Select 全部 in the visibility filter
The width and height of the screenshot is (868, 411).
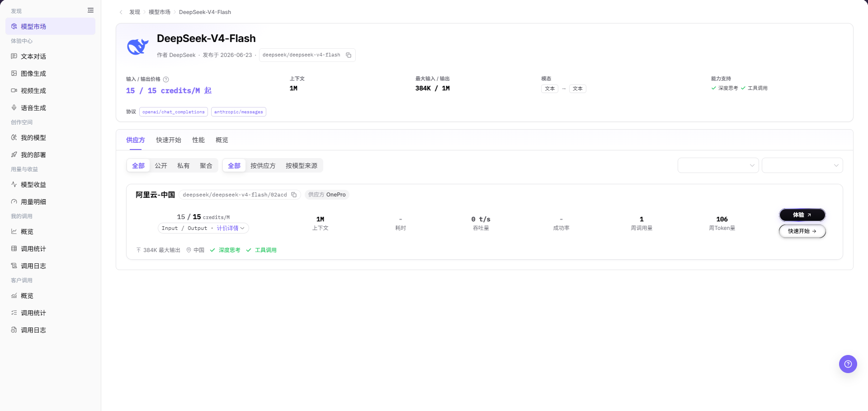138,166
